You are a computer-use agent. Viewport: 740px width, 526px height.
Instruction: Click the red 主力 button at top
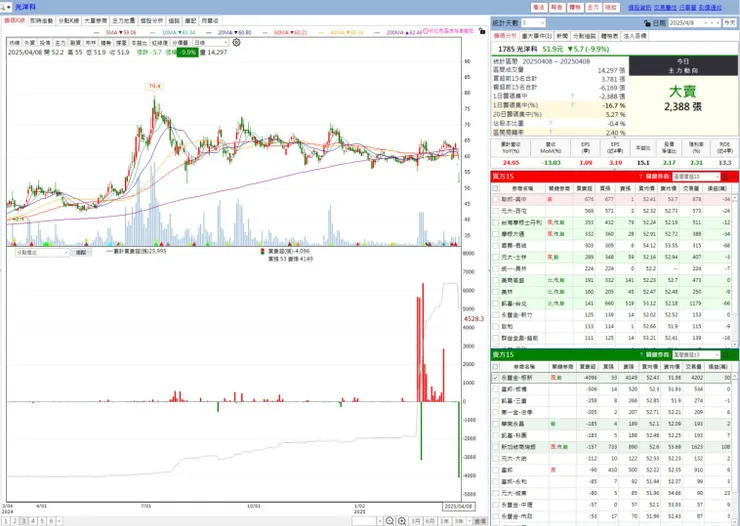(593, 8)
